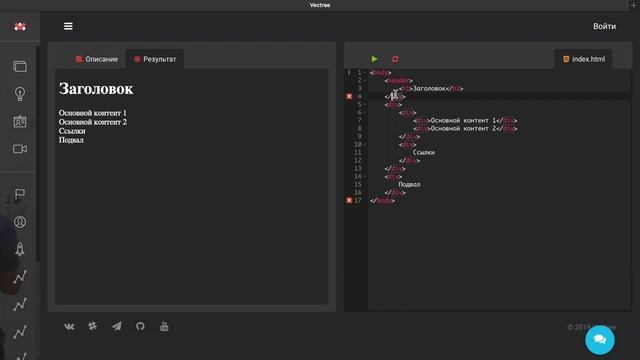This screenshot has height=360, width=640.
Task: Click 'Подвал' text on code line 15
Action: point(409,184)
